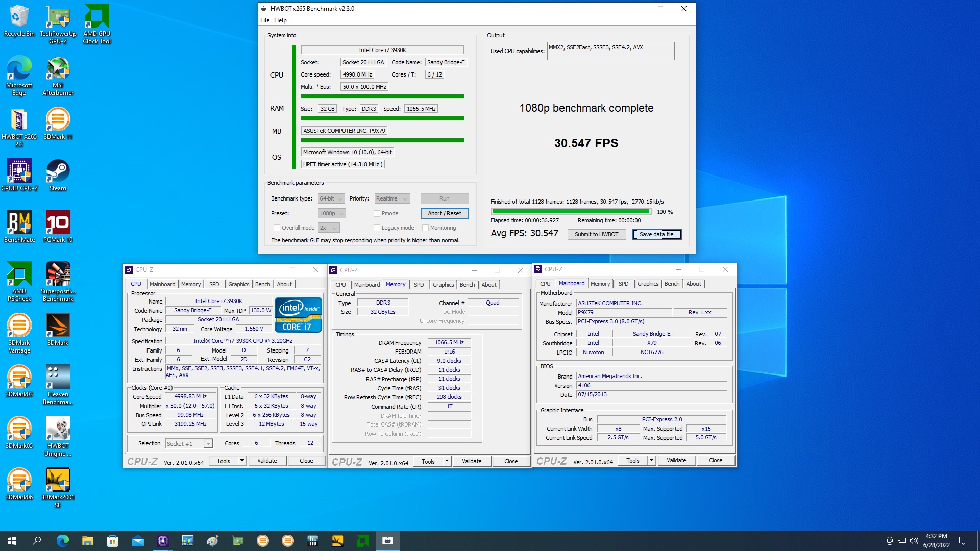Open Mail app from taskbar
This screenshot has height=551, width=980.
click(x=137, y=541)
